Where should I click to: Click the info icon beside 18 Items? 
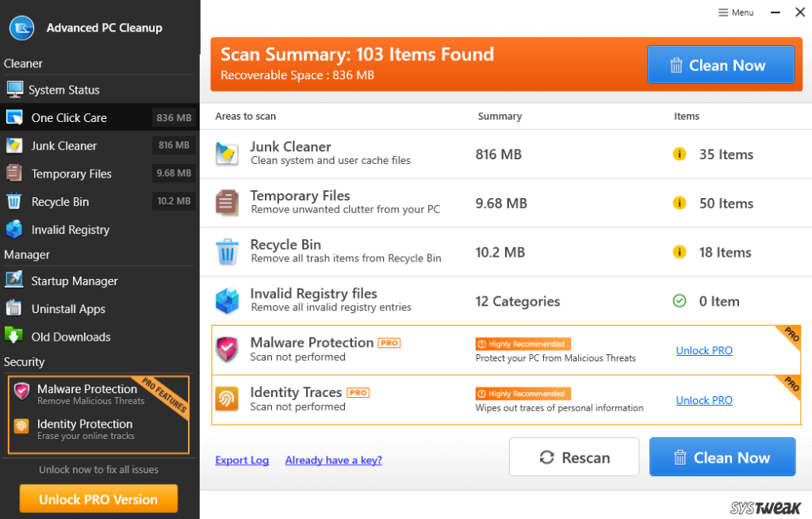pyautogui.click(x=679, y=252)
